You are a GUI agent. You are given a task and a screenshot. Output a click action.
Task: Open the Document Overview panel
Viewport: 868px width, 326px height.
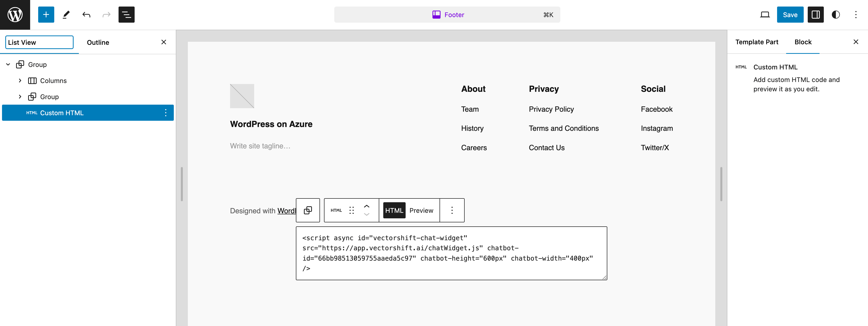coord(126,15)
